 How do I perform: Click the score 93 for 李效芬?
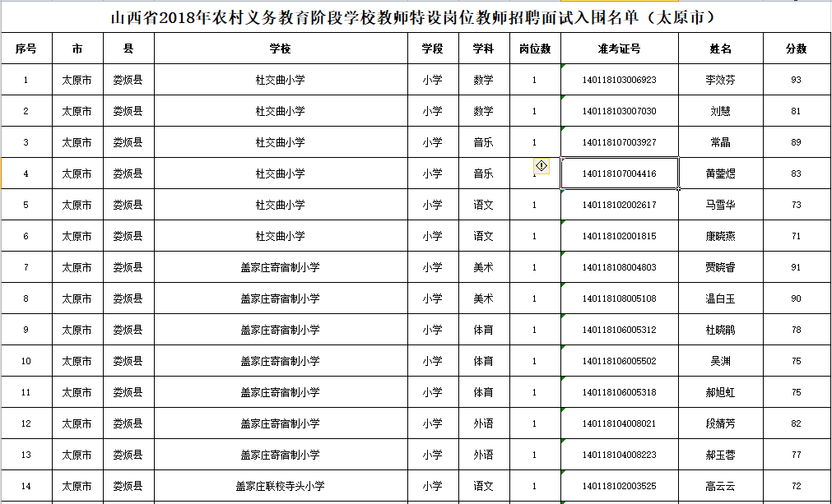coord(796,80)
